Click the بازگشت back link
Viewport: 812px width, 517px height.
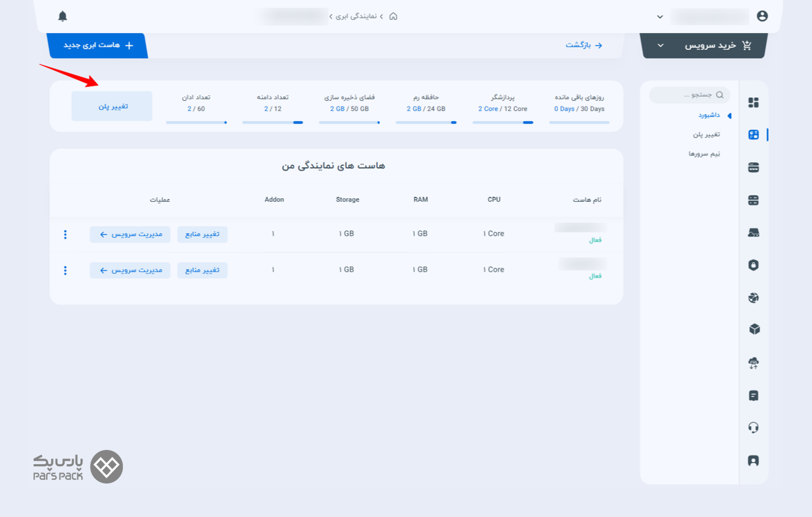pos(584,45)
